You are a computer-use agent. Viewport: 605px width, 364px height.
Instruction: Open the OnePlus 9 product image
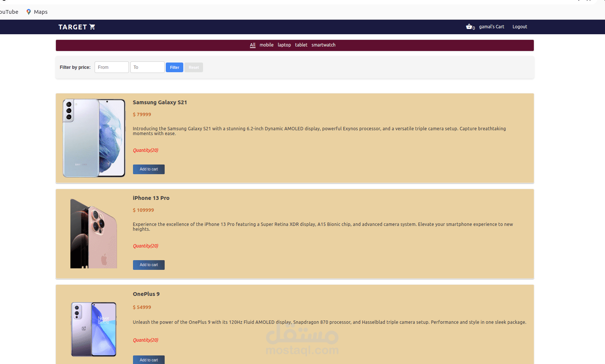(94, 329)
